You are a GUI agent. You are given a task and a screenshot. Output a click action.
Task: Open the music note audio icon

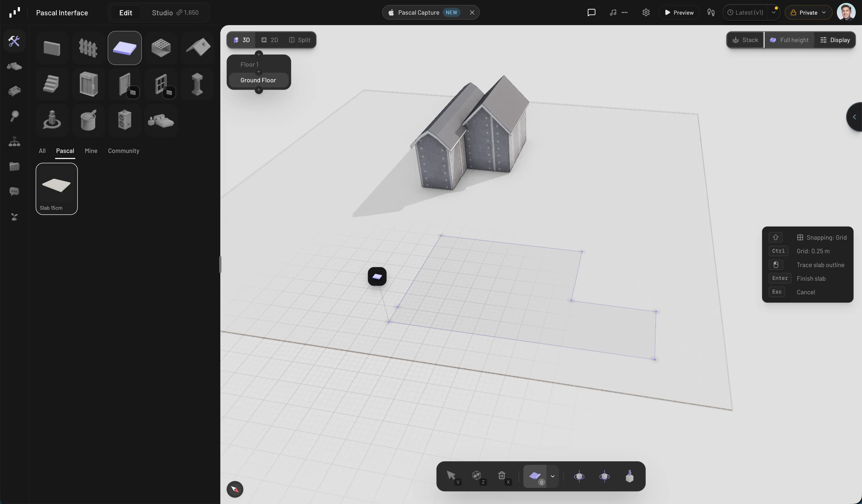(x=613, y=13)
